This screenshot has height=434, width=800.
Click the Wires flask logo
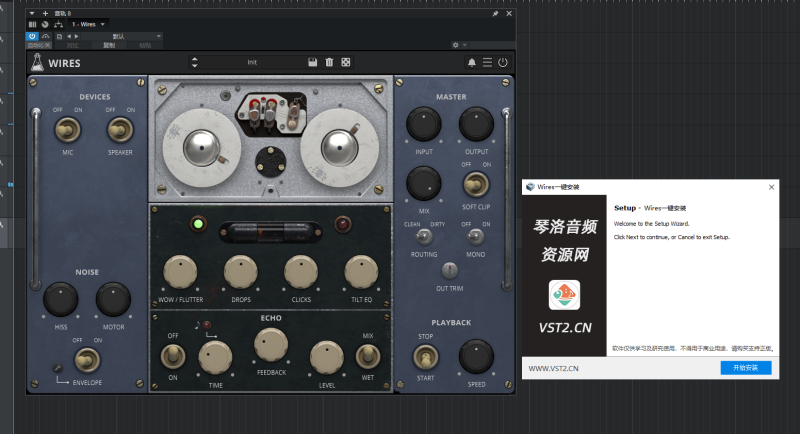click(36, 63)
